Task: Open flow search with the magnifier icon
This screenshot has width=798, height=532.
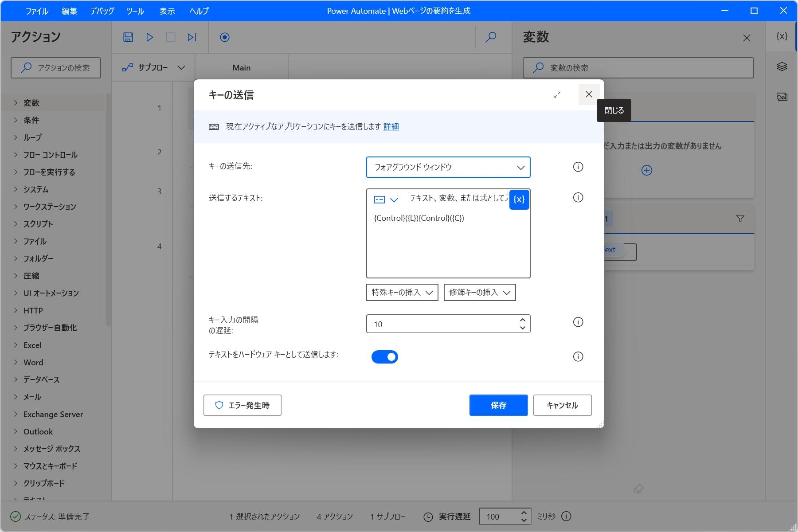Action: coord(491,37)
